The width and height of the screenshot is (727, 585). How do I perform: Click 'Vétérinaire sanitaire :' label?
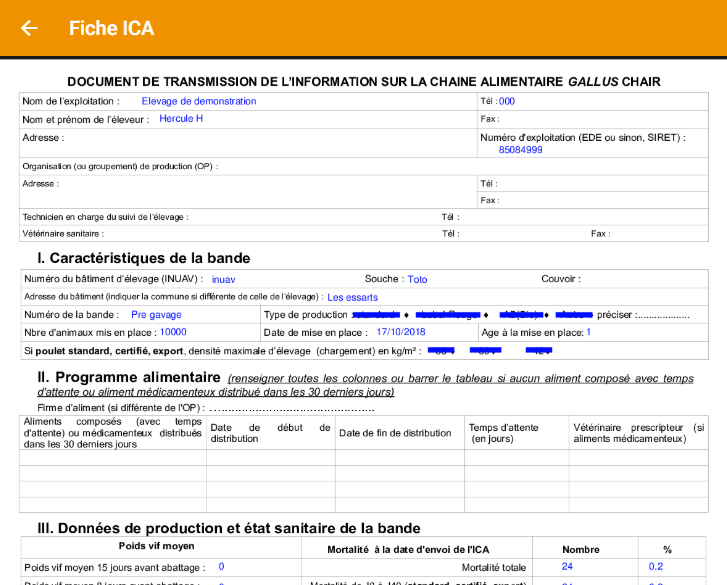tap(63, 234)
